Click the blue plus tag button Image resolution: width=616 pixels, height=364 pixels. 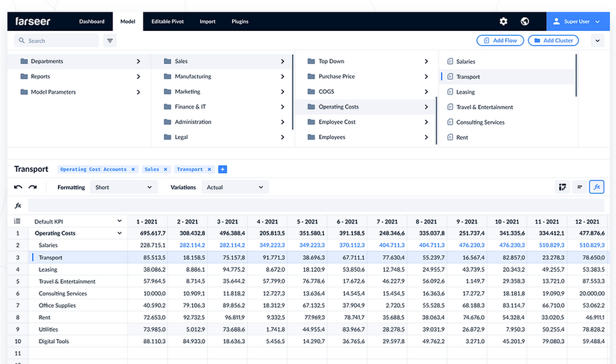pyautogui.click(x=222, y=169)
